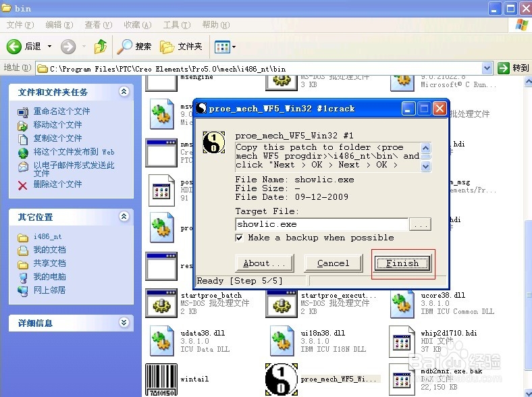The height and width of the screenshot is (397, 532).
Task: Click 以电子邮件形式发送此文件 link
Action: (x=74, y=169)
